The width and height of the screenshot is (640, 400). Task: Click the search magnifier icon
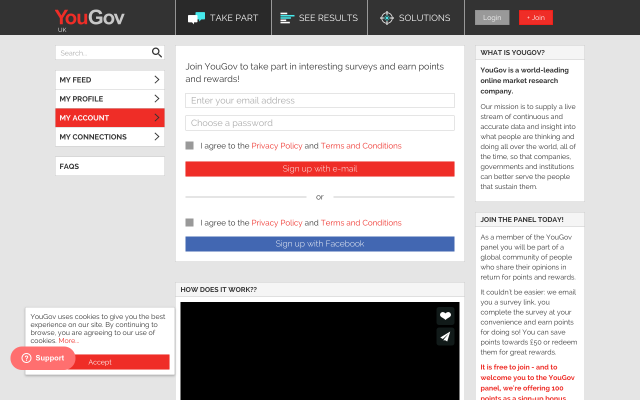pos(157,53)
